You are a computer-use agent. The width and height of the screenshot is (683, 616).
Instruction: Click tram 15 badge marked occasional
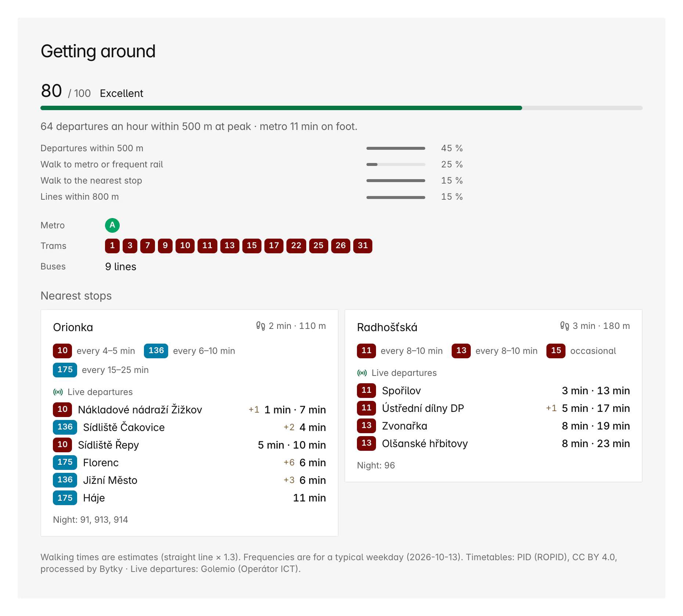point(556,351)
